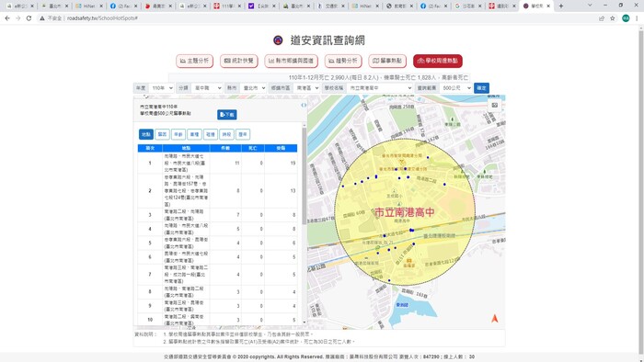This screenshot has width=644, height=362.
Task: Open the 縣市鄉鎮與國道 button
Action: 292,61
